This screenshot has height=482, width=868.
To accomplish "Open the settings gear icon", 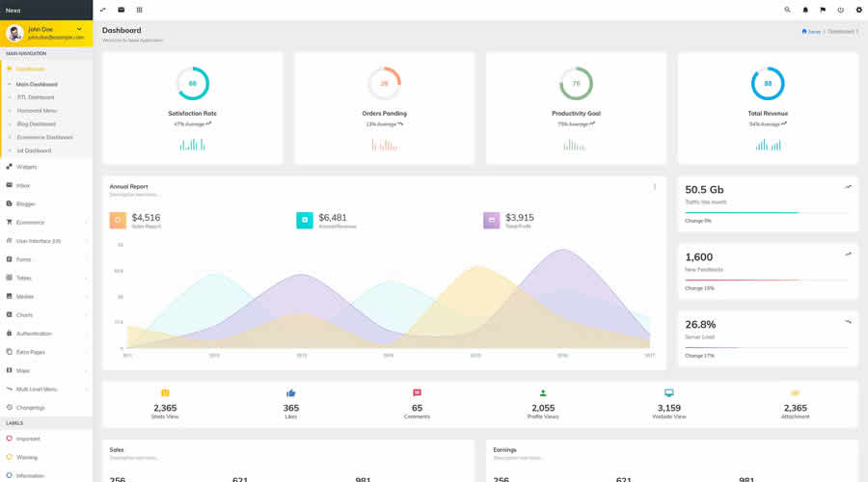I will [x=858, y=10].
